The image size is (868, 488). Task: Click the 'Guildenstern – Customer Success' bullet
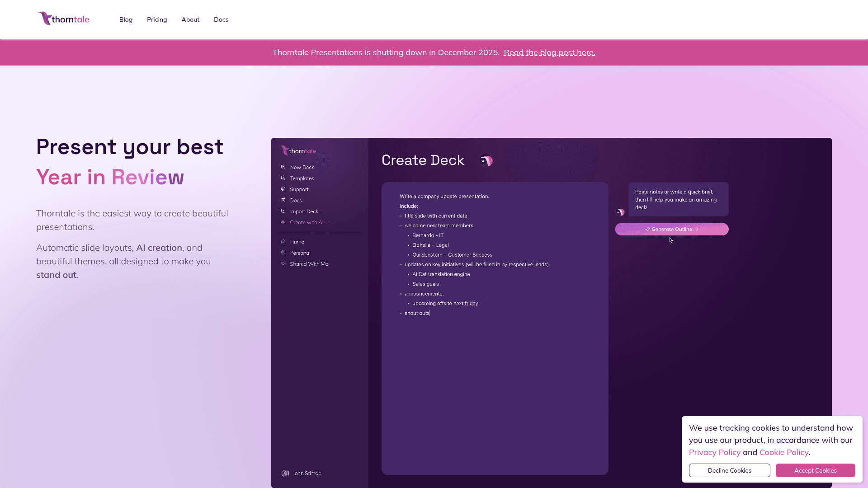452,255
